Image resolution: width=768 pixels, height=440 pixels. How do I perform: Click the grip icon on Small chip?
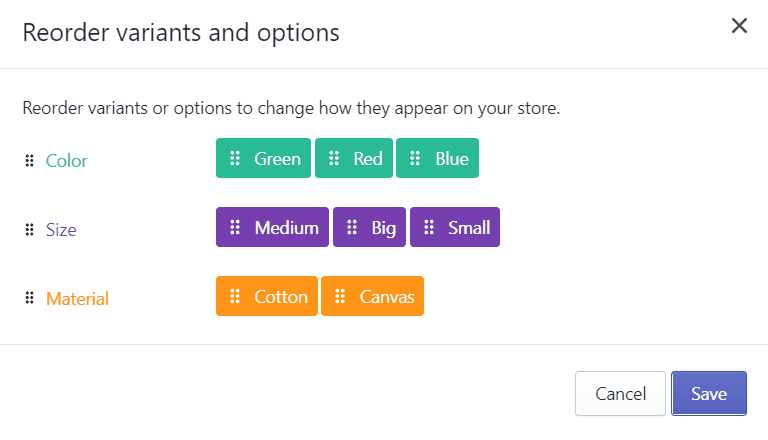pos(429,227)
